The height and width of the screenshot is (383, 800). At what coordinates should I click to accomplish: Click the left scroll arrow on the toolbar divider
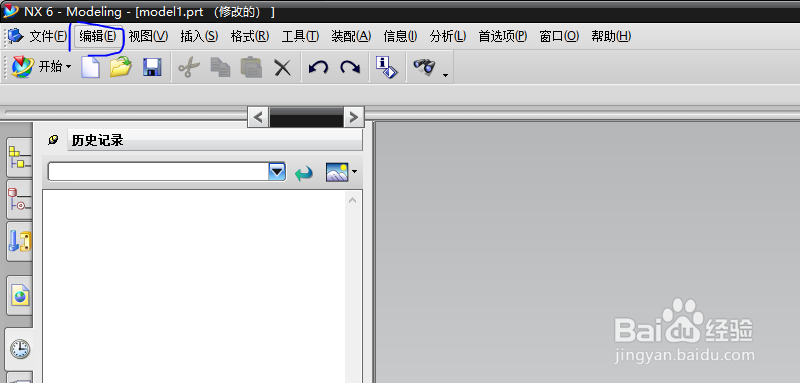point(258,117)
